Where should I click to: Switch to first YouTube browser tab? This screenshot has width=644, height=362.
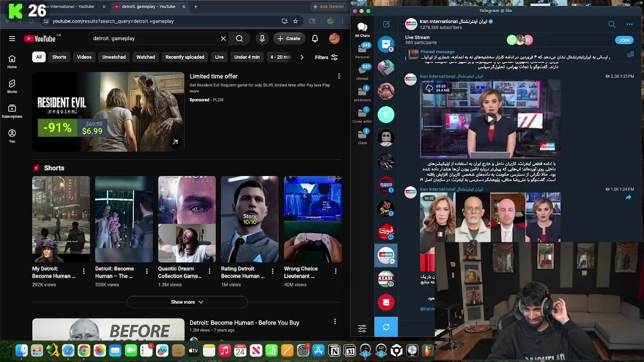70,7
